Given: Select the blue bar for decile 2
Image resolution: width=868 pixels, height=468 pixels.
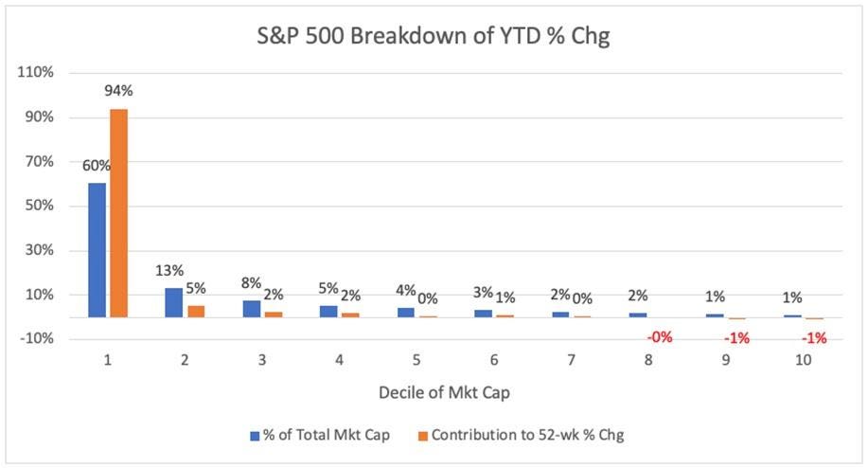Looking at the screenshot, I should (174, 302).
